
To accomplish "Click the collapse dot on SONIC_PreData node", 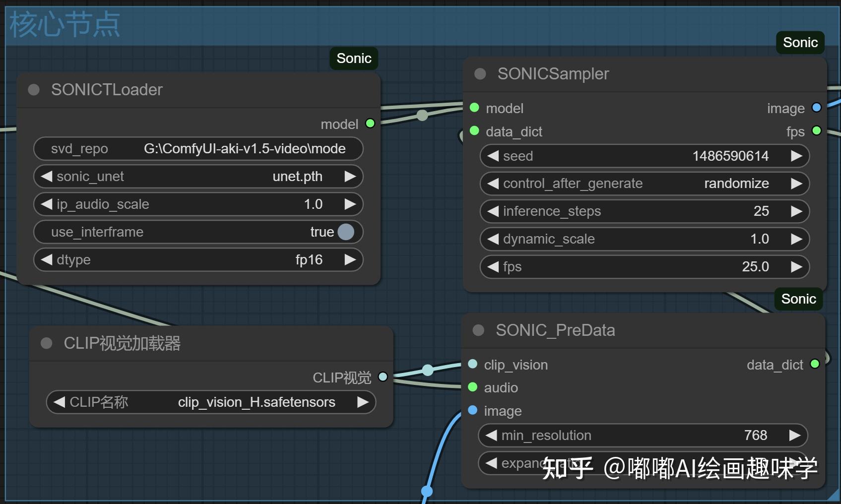I will tap(478, 330).
